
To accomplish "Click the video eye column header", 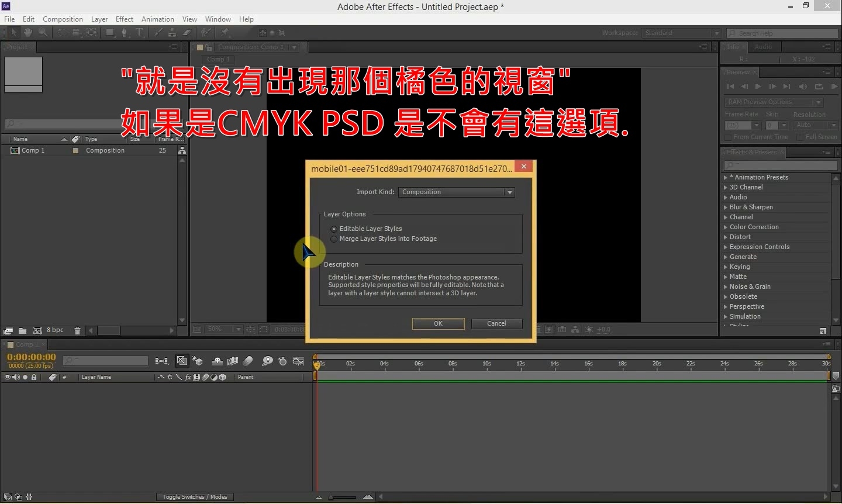I will pyautogui.click(x=8, y=377).
